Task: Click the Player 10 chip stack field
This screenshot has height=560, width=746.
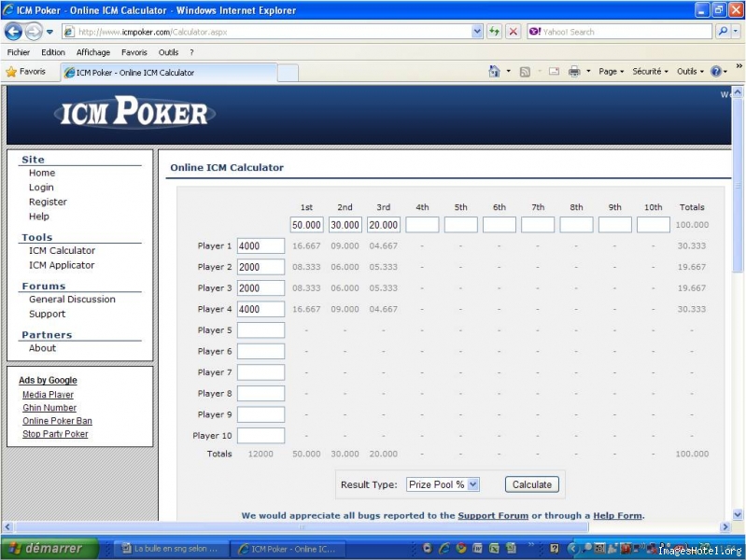Action: [x=260, y=435]
